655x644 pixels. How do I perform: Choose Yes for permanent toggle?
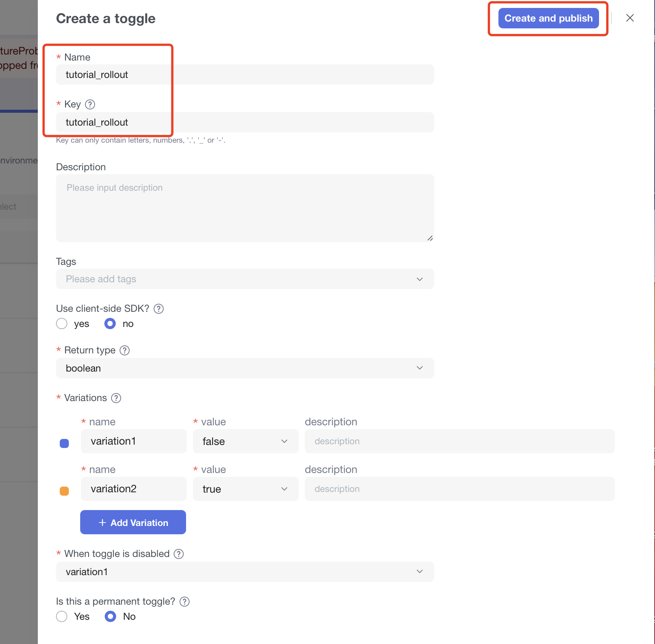click(62, 617)
